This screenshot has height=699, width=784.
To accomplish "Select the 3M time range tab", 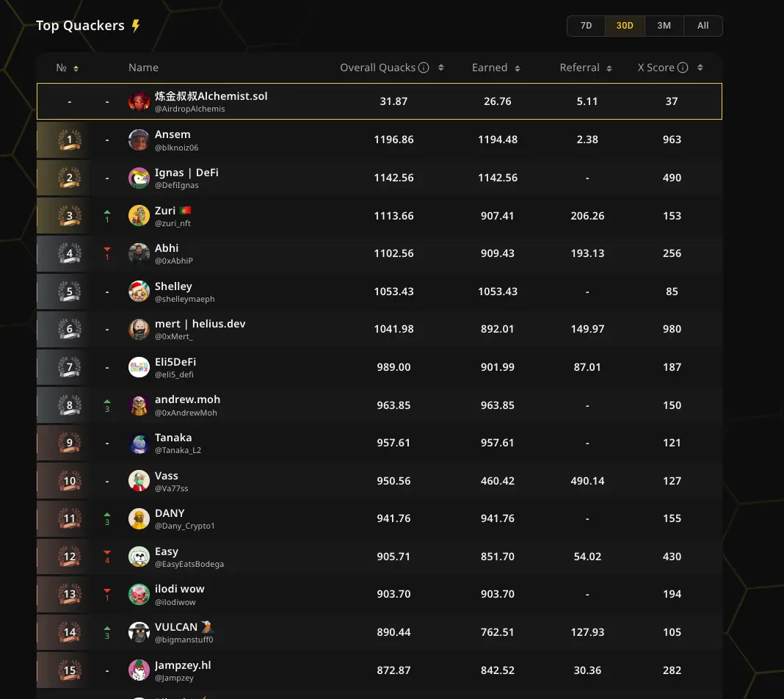I will pyautogui.click(x=664, y=26).
